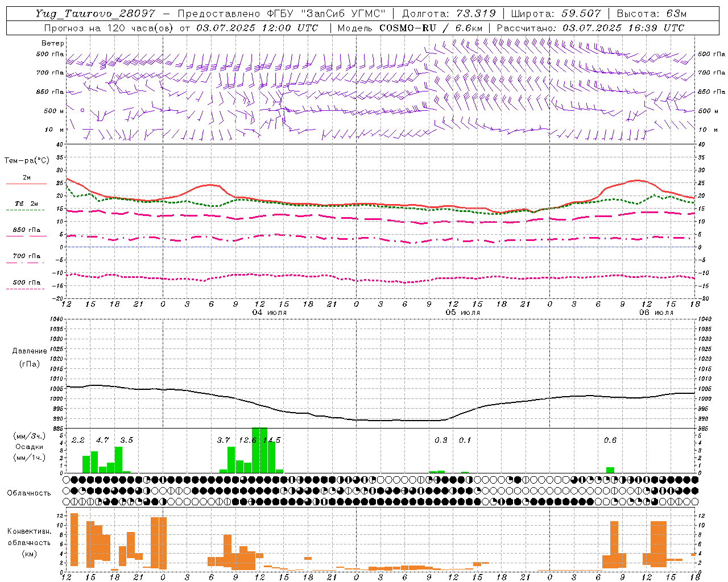Click the Давление pressure panel label
This screenshot has height=582, width=728.
pyautogui.click(x=30, y=351)
